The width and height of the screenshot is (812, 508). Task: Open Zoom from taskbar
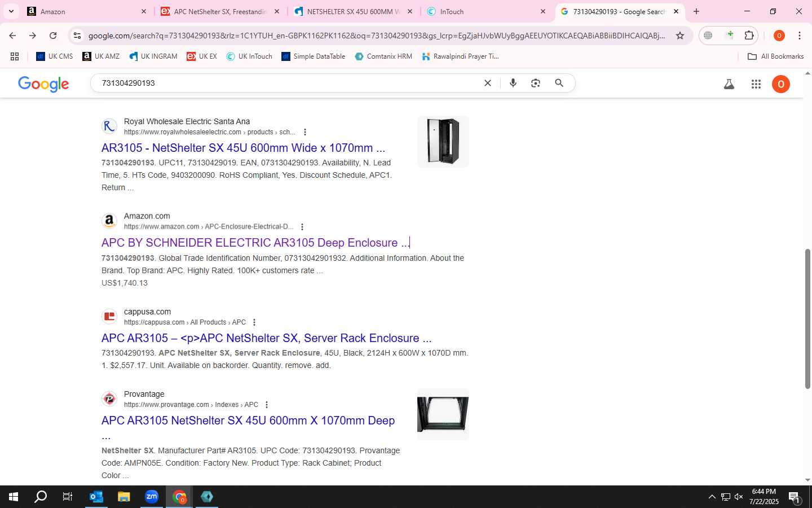coord(152,497)
